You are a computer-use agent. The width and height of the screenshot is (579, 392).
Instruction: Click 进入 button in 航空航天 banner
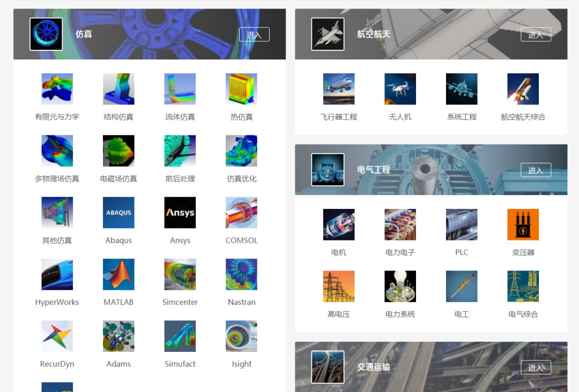pyautogui.click(x=536, y=35)
